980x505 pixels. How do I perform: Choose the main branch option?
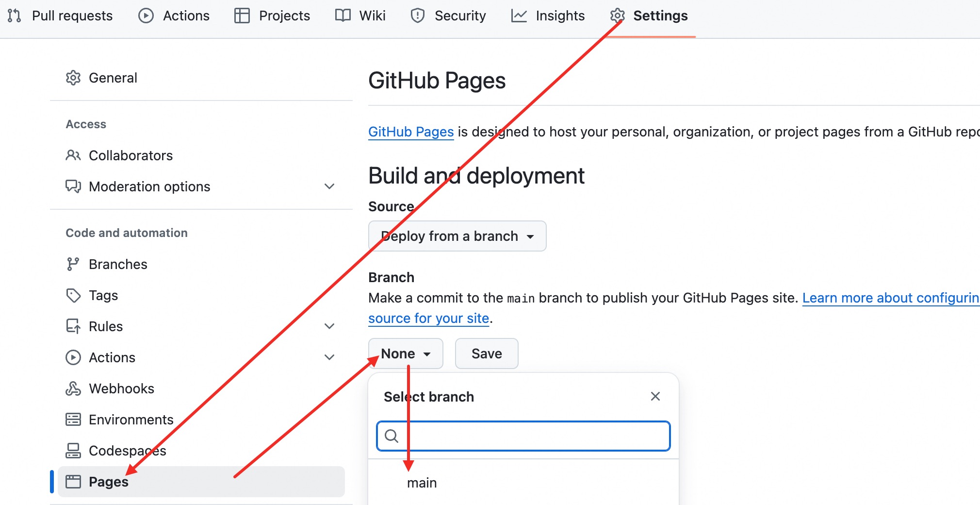click(523, 483)
